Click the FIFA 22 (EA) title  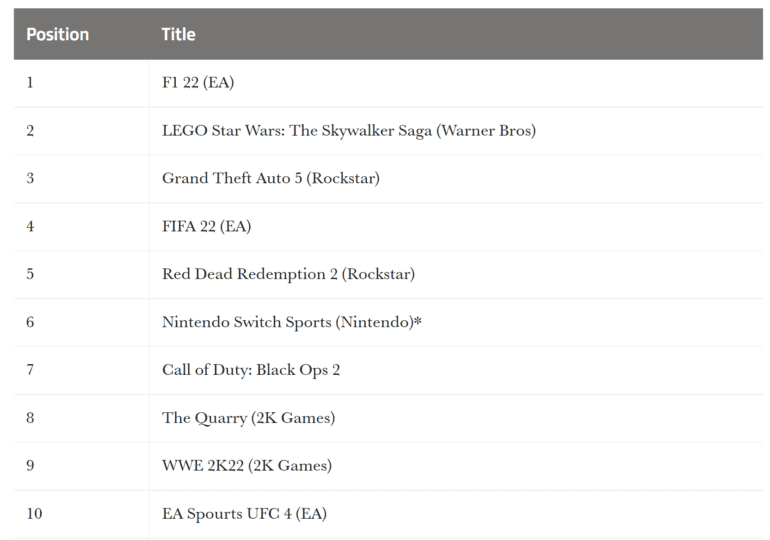(x=206, y=226)
